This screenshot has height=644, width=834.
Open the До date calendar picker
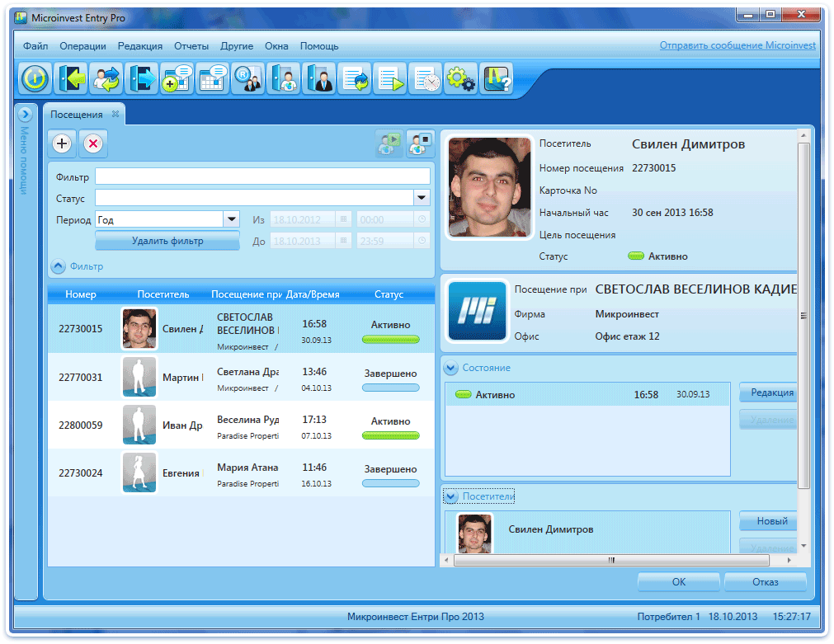pyautogui.click(x=344, y=241)
